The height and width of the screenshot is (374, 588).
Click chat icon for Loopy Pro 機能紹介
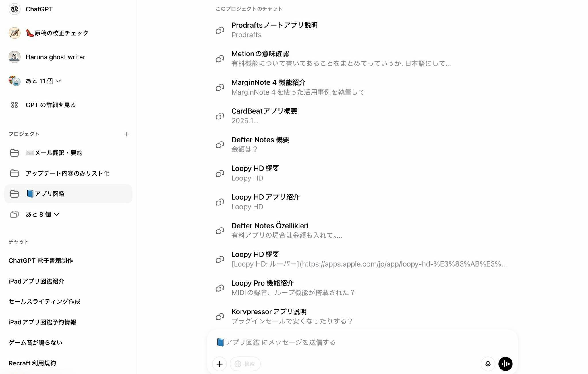click(x=220, y=288)
